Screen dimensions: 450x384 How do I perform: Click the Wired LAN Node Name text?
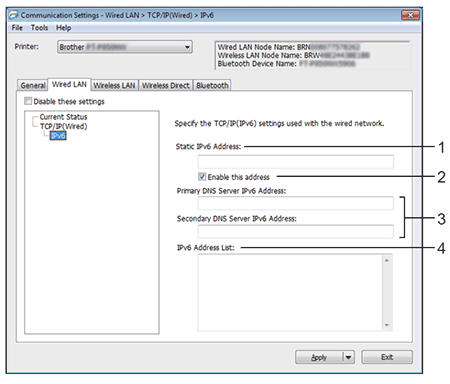coord(289,47)
